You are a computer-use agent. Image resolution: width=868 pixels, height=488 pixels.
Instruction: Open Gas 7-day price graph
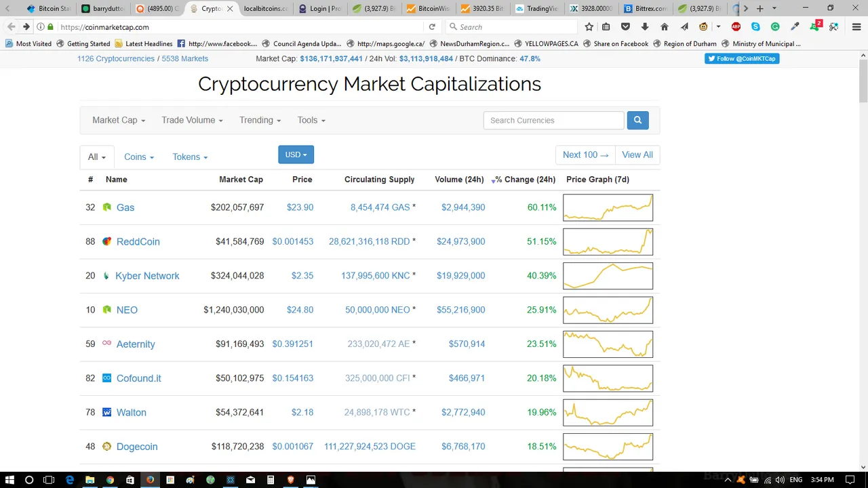[608, 207]
